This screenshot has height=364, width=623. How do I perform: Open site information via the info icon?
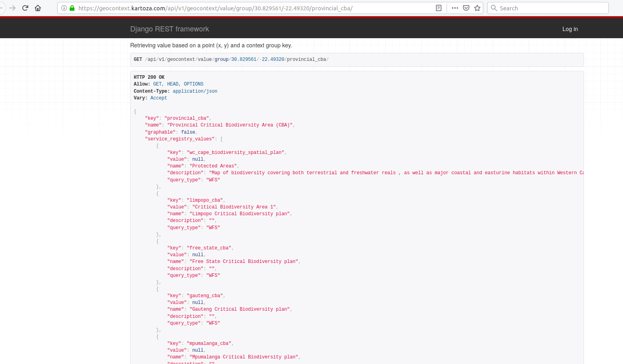click(64, 8)
